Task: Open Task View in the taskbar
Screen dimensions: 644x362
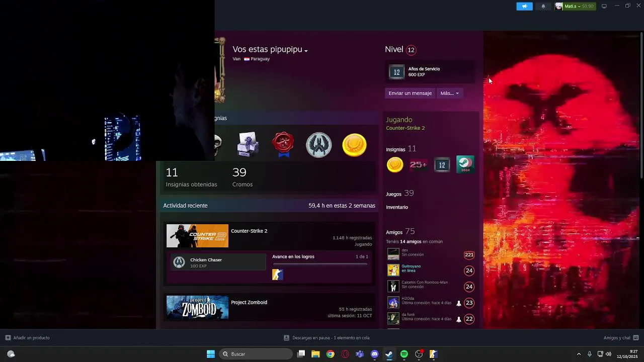Action: click(x=301, y=354)
